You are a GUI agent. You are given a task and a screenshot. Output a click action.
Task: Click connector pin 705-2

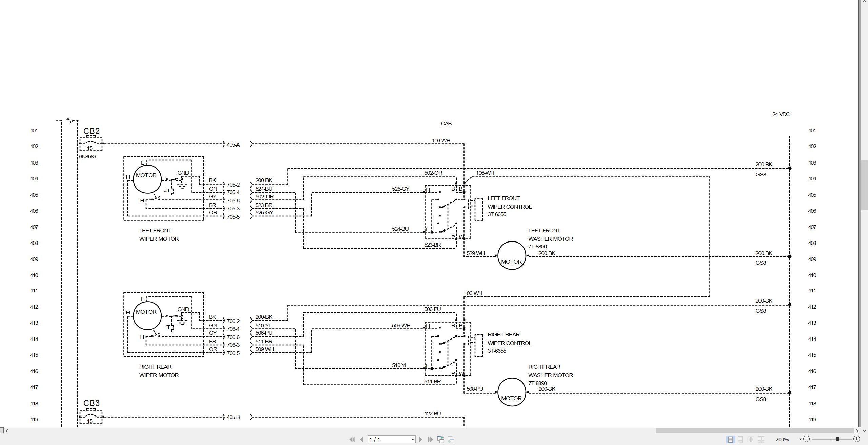pos(233,185)
